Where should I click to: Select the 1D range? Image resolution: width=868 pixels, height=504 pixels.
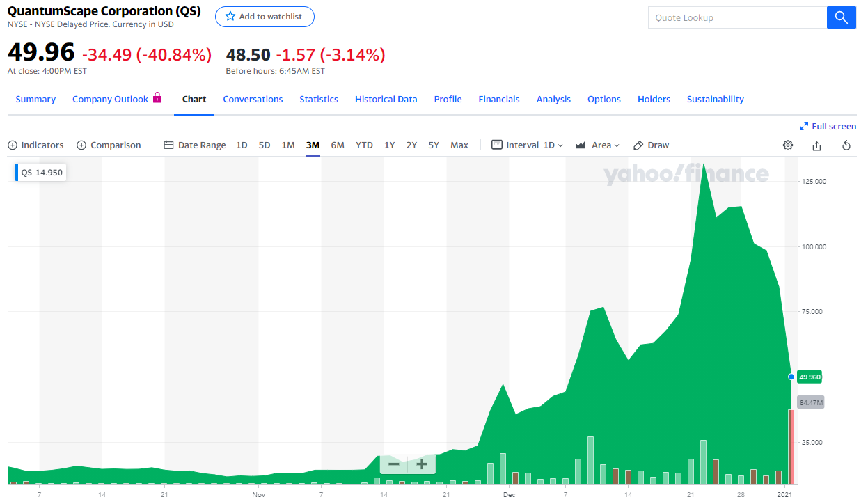[x=242, y=145]
